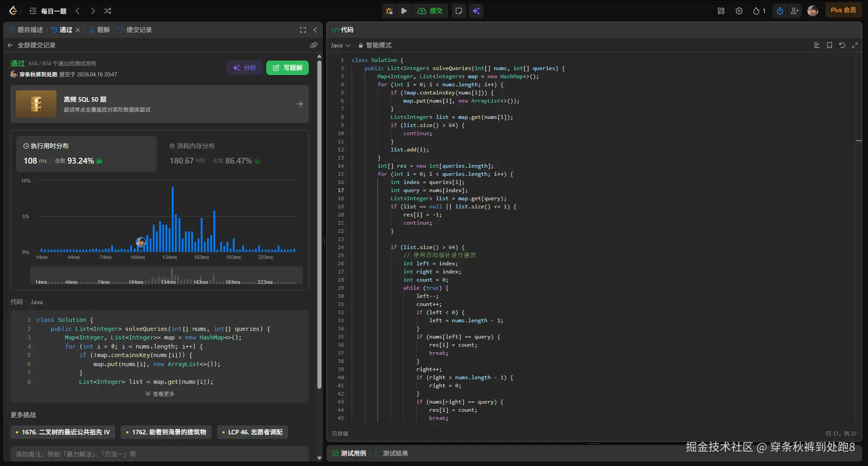Click the timer clock icon
This screenshot has width=868, height=466.
(780, 11)
